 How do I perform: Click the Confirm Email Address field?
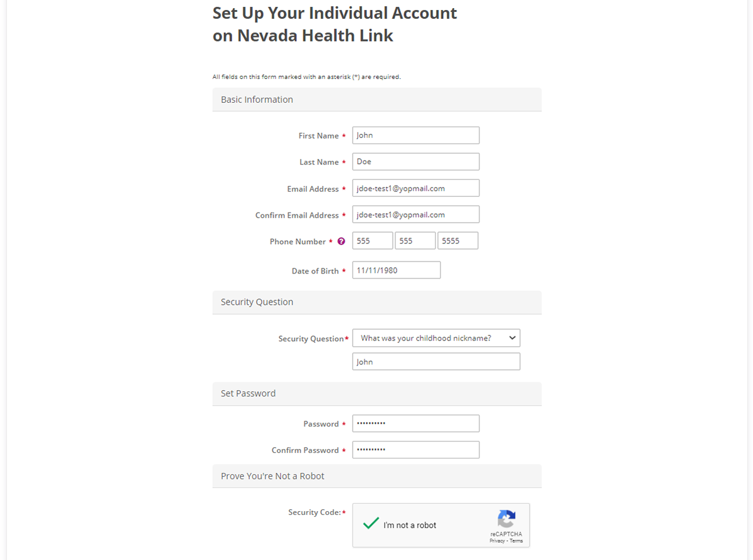pyautogui.click(x=416, y=214)
